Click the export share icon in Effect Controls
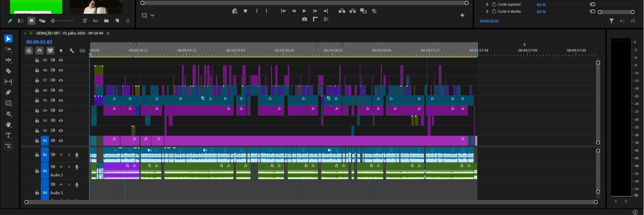This screenshot has width=644, height=215. 633,21
